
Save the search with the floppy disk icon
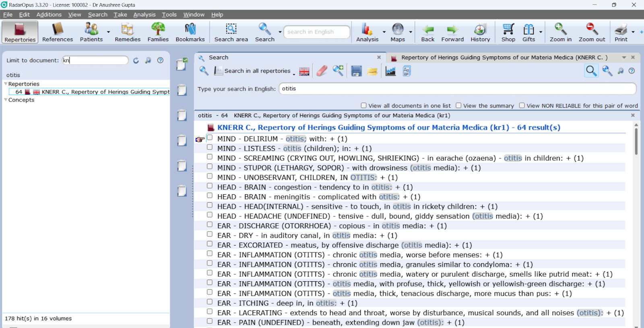click(356, 71)
